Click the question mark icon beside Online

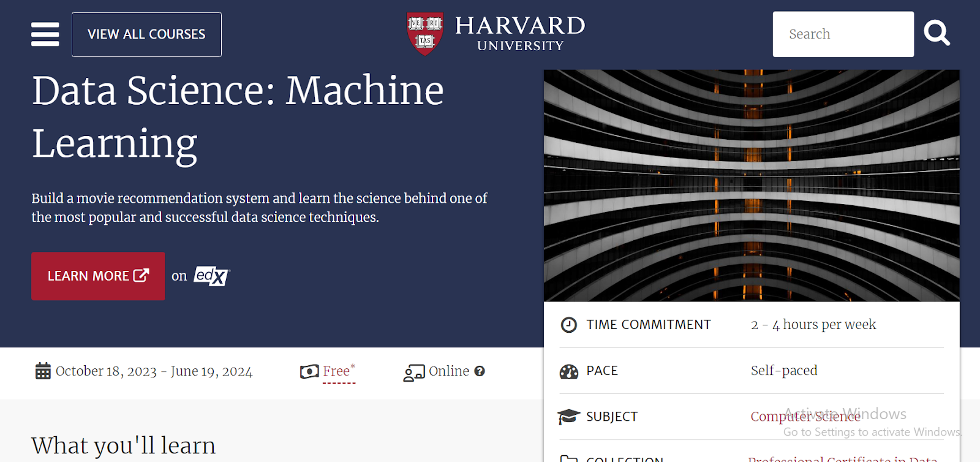[480, 371]
